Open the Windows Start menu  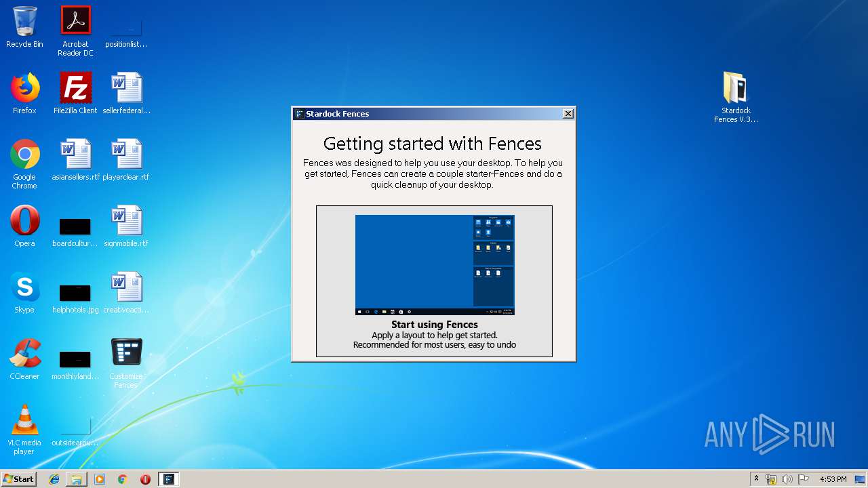(x=18, y=479)
